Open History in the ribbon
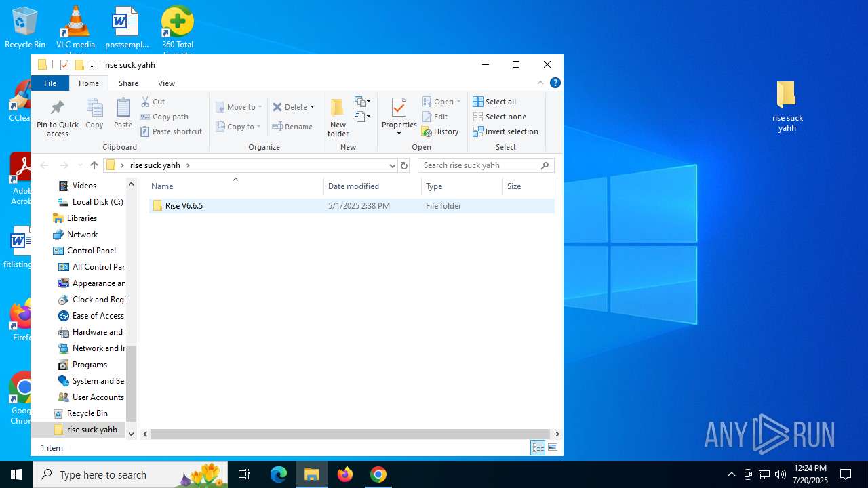This screenshot has width=868, height=488. (x=440, y=131)
